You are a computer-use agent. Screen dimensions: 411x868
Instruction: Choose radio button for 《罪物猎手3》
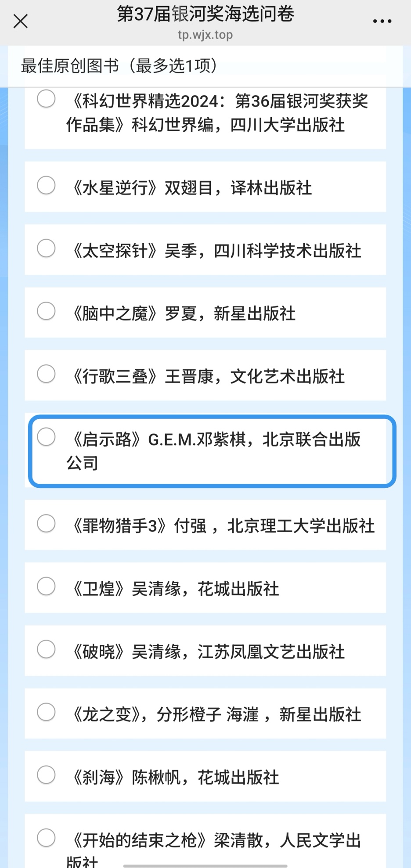tap(46, 523)
